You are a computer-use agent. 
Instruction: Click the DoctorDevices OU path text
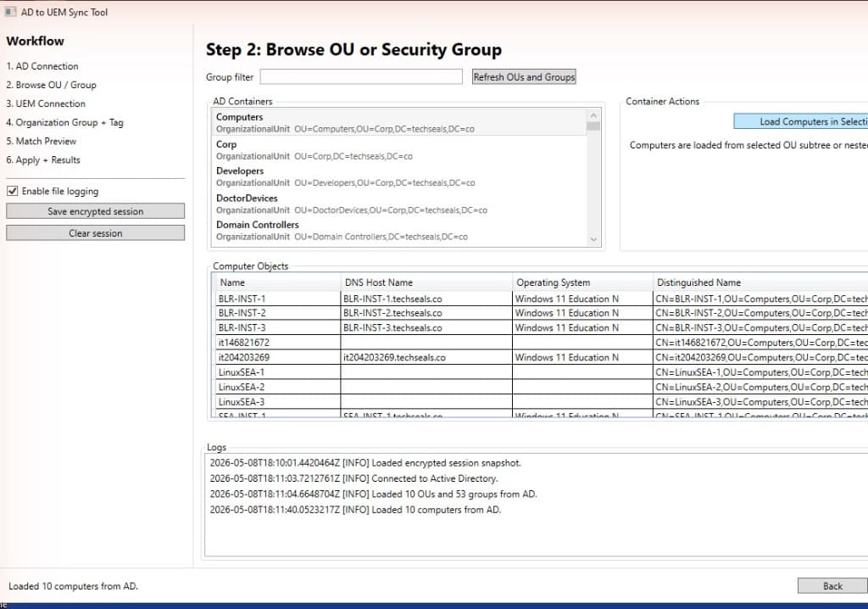[390, 210]
